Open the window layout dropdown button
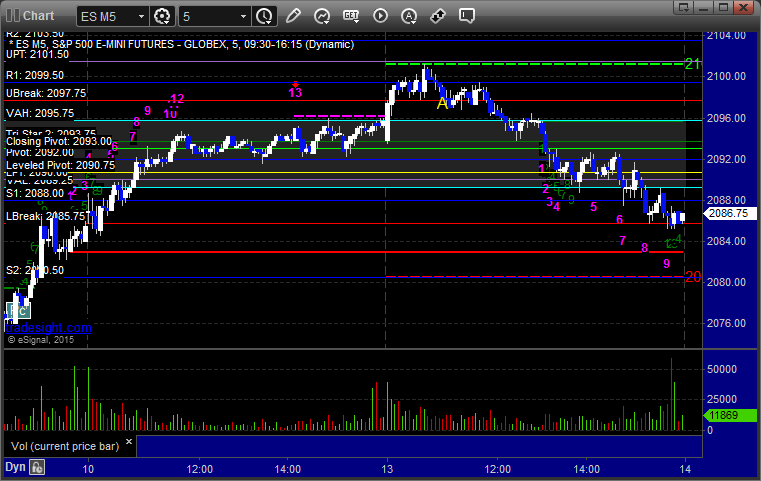The height and width of the screenshot is (481, 761). tap(684, 7)
